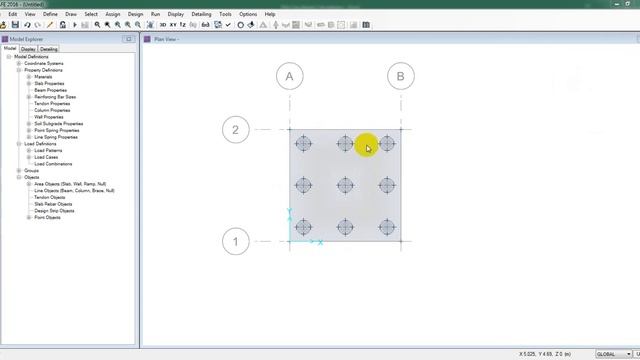The width and height of the screenshot is (640, 360).
Task: Click the Redo toolbar icon
Action: click(38, 25)
